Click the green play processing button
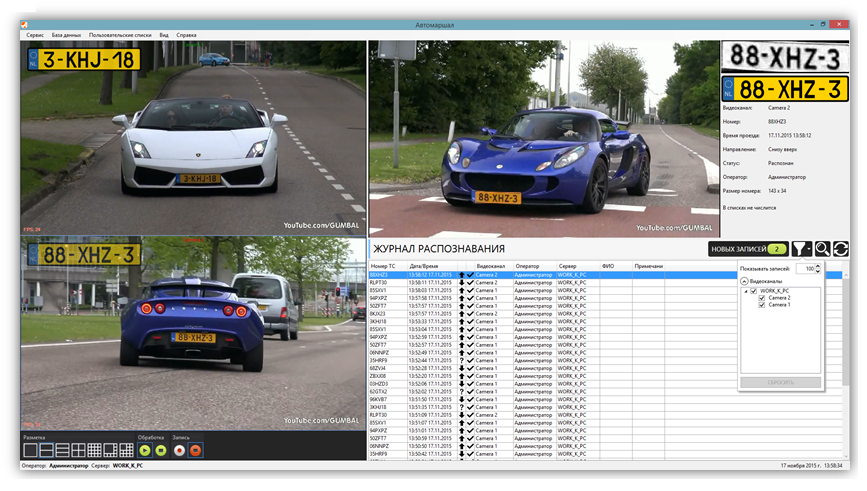This screenshot has height=491, width=867. (x=145, y=450)
